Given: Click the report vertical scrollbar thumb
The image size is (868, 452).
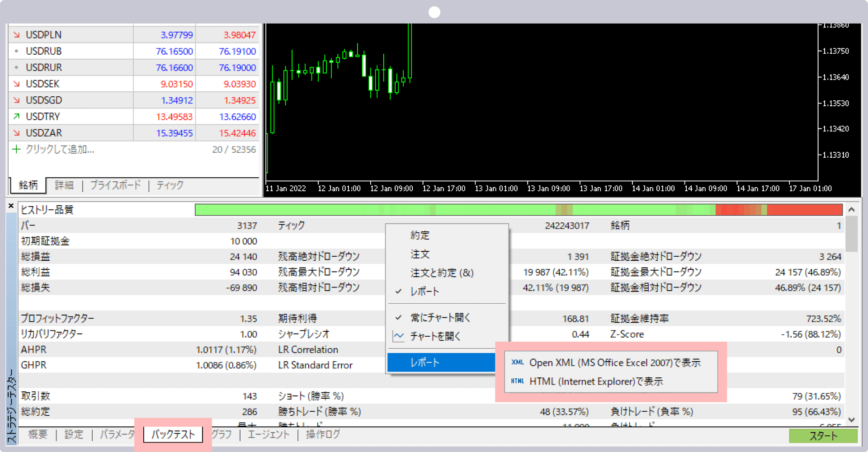Looking at the screenshot, I should tap(851, 234).
